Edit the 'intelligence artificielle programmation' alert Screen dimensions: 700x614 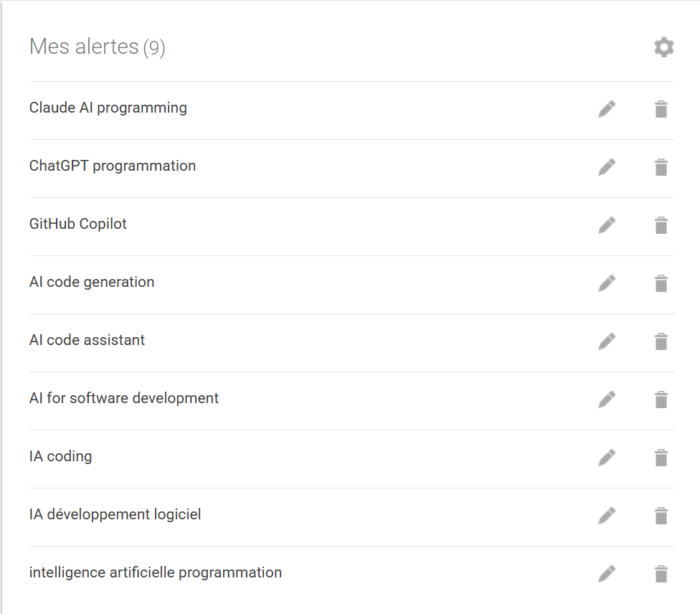[x=607, y=572]
